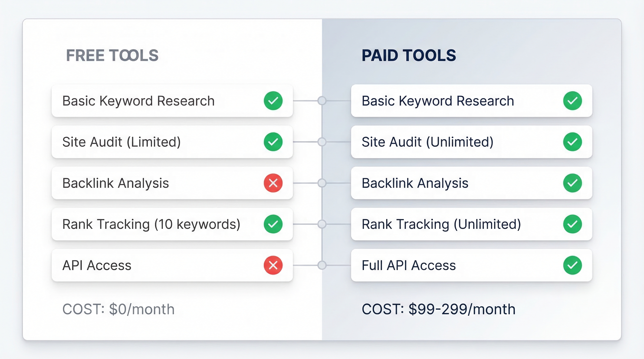Click green check on Rank Tracking (Unlimited)
Viewport: 644px width, 359px height.
click(572, 224)
